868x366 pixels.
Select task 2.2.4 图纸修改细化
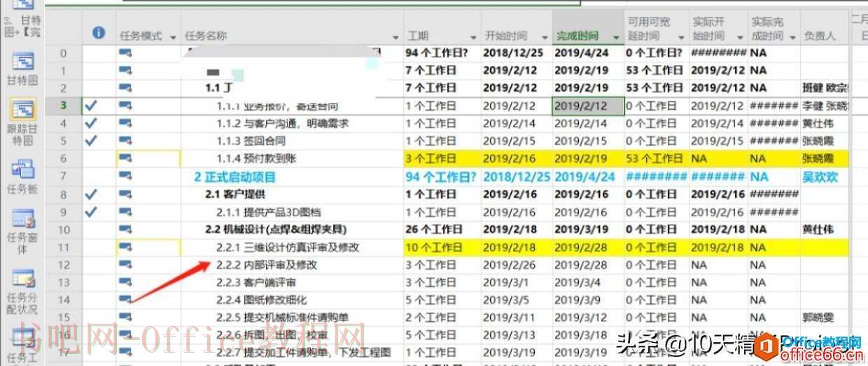tap(262, 300)
